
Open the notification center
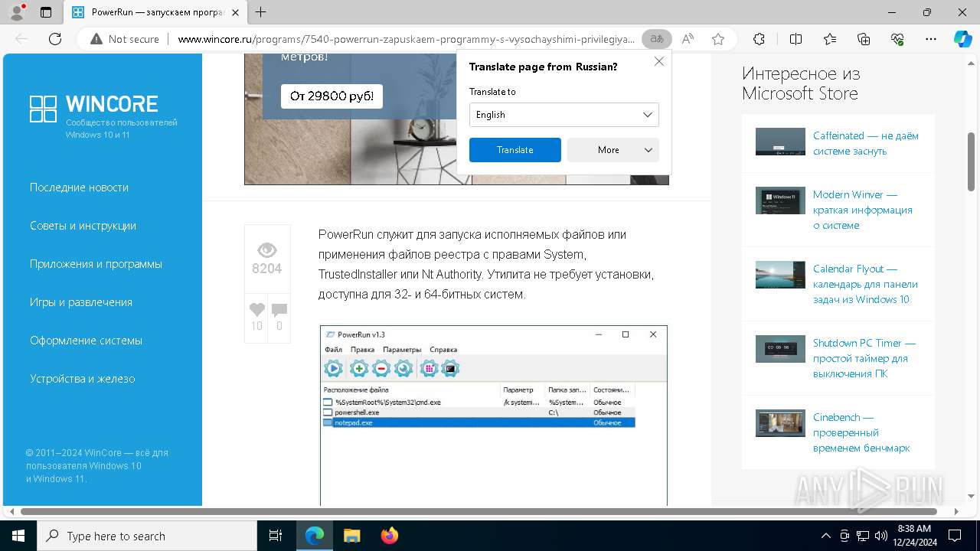[955, 536]
